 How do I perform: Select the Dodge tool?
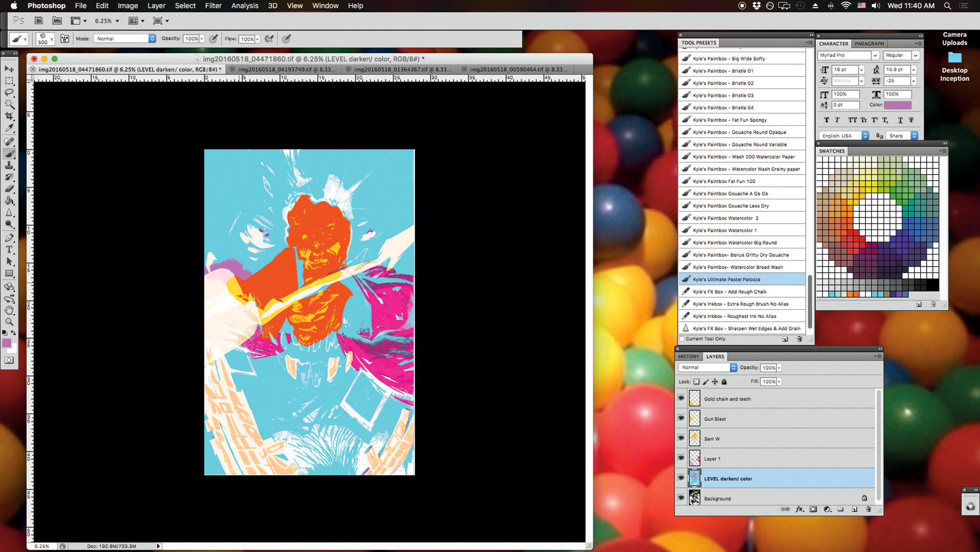(9, 224)
